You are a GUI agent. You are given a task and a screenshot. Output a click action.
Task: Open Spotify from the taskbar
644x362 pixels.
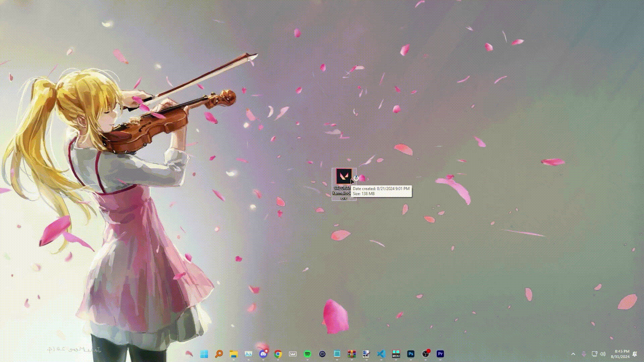(308, 354)
